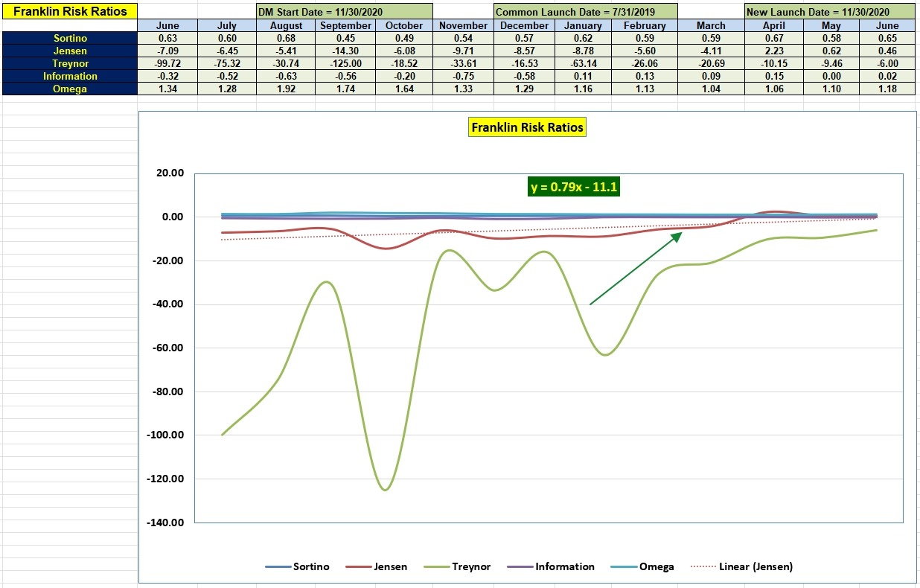Click Treynor value -30.74 cell

click(x=287, y=63)
